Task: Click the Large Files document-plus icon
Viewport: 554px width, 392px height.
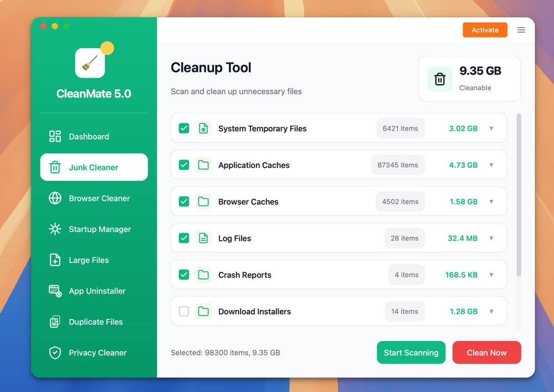Action: (x=55, y=260)
